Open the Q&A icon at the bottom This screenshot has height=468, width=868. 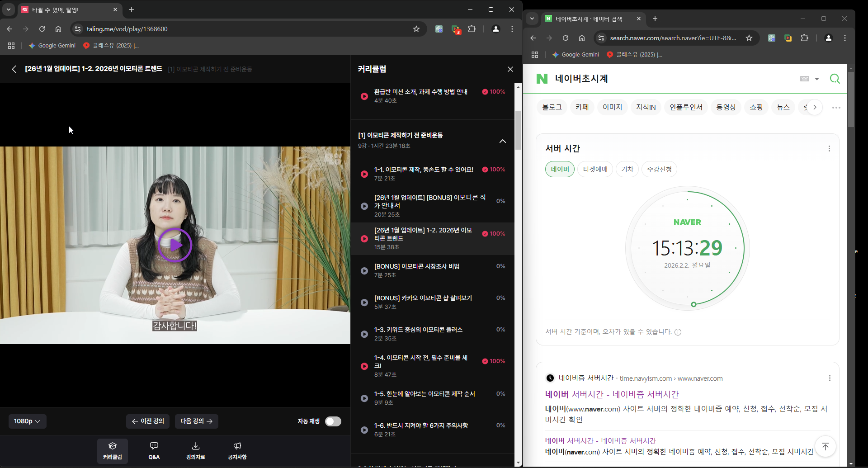pyautogui.click(x=154, y=451)
